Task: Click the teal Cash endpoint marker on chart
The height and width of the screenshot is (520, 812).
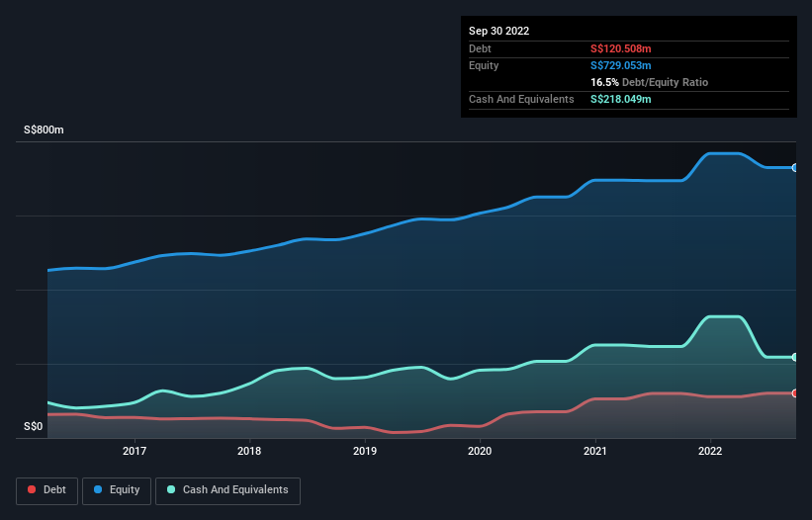Action: click(x=794, y=357)
